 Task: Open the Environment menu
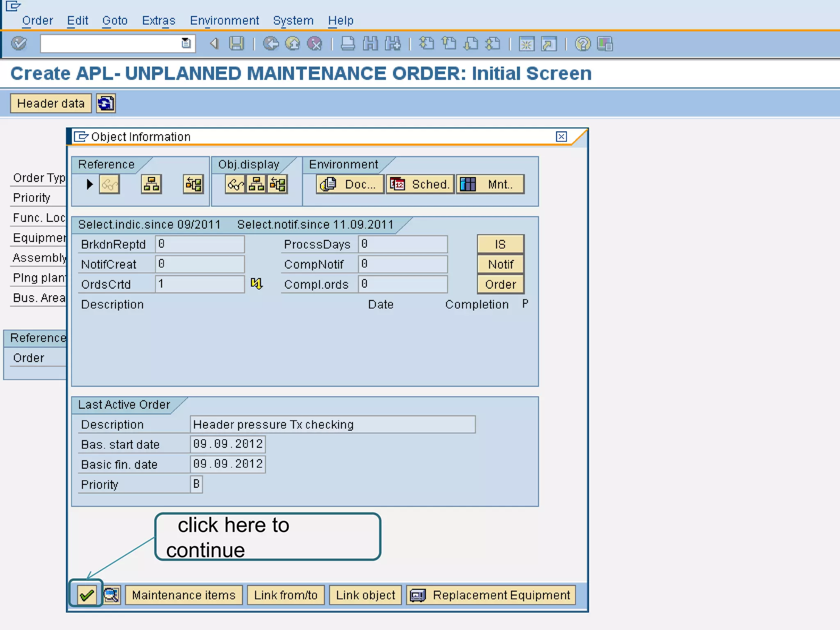(224, 21)
